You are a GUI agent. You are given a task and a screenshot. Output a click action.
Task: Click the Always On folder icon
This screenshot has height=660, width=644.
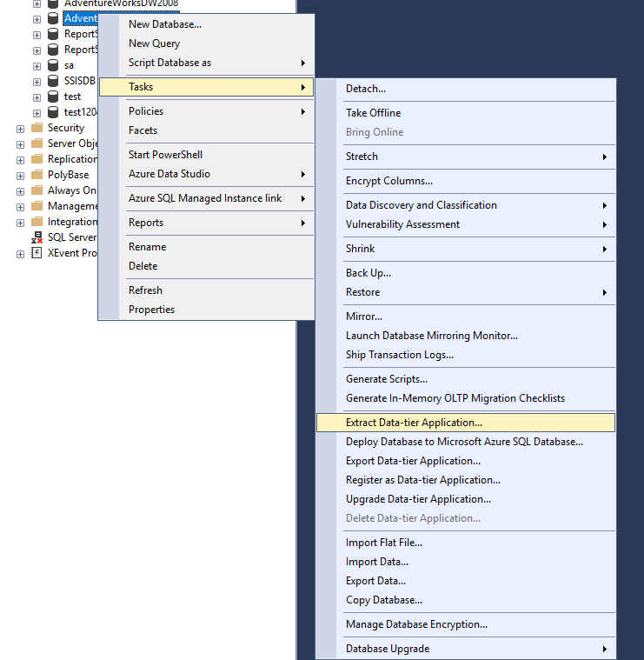coord(37,190)
